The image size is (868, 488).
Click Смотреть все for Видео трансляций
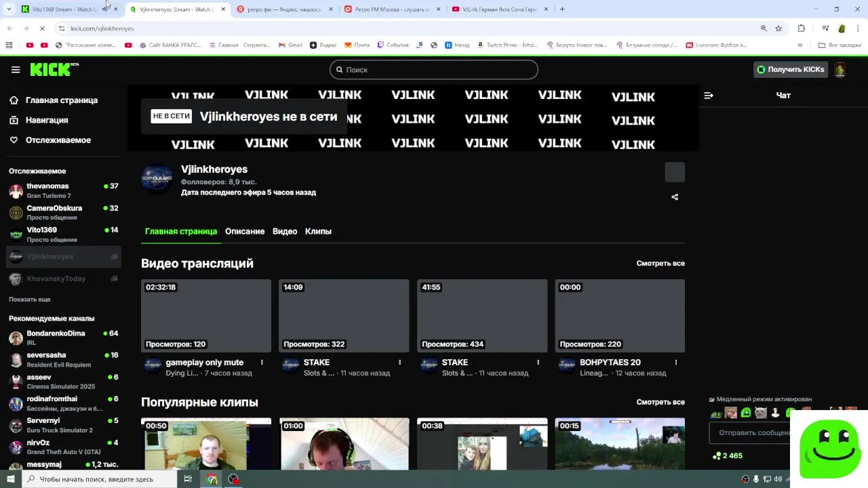pyautogui.click(x=660, y=264)
